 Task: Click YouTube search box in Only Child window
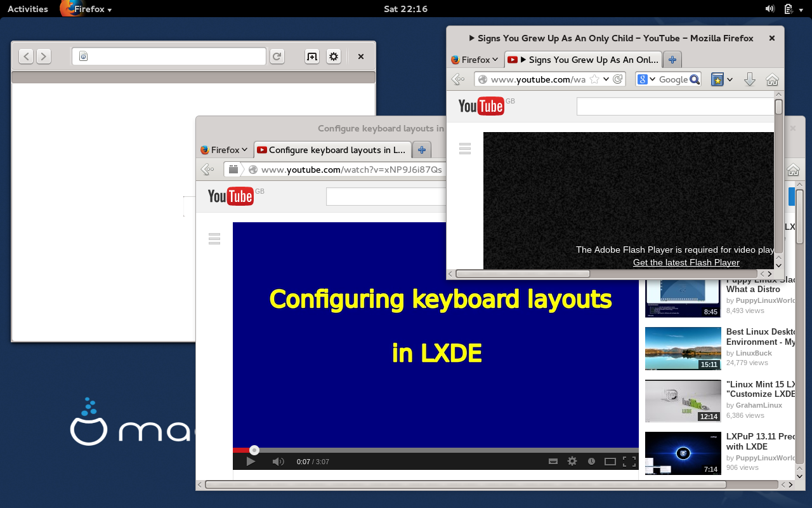tap(675, 107)
